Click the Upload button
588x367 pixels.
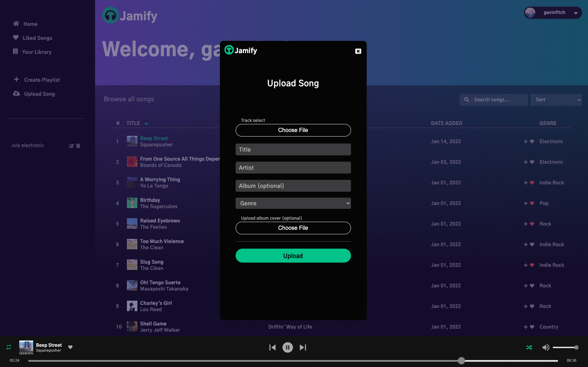[293, 256]
